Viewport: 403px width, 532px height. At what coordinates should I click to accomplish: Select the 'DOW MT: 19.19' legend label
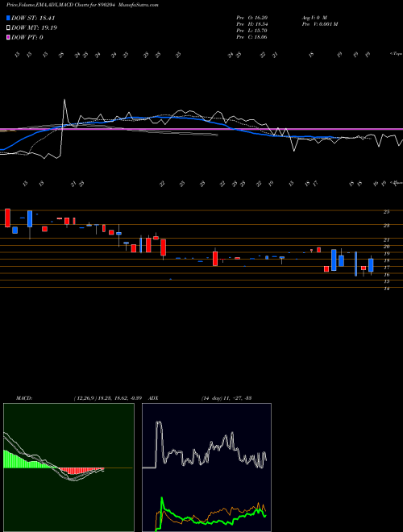pos(35,28)
